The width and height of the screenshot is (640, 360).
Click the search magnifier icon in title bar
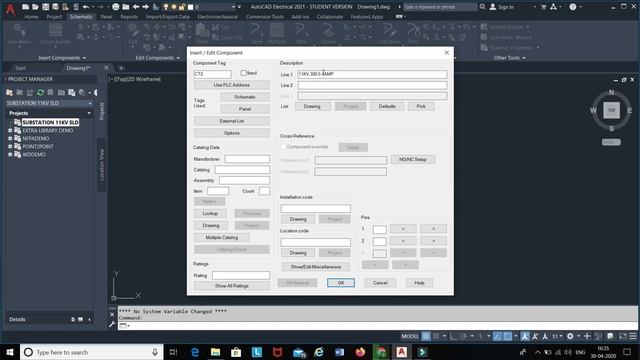[482, 7]
